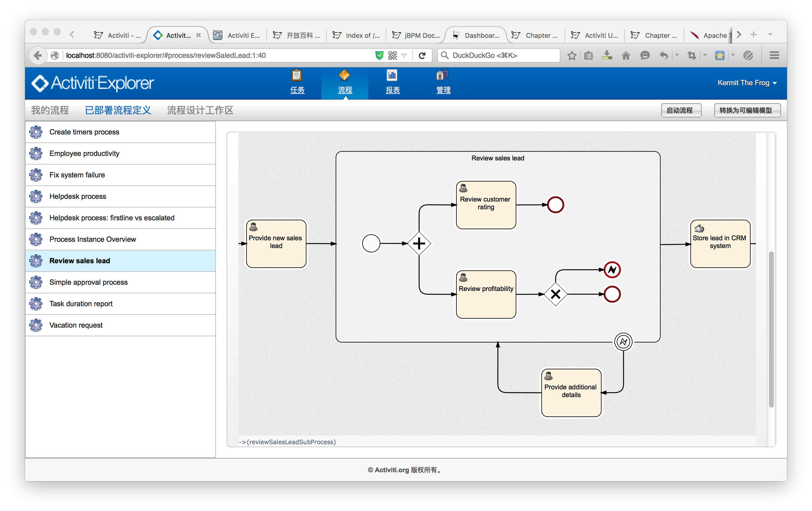Select Helpdesk process in the list

tap(78, 196)
